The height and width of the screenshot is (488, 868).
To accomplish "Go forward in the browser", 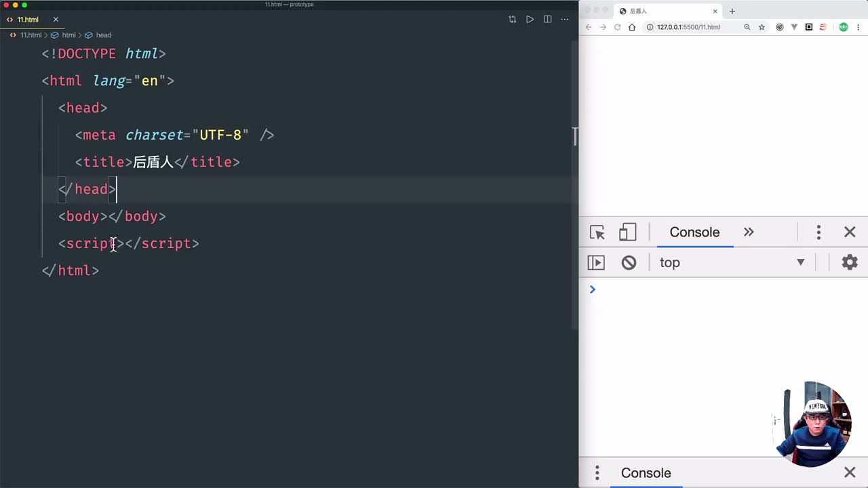I will (x=603, y=27).
